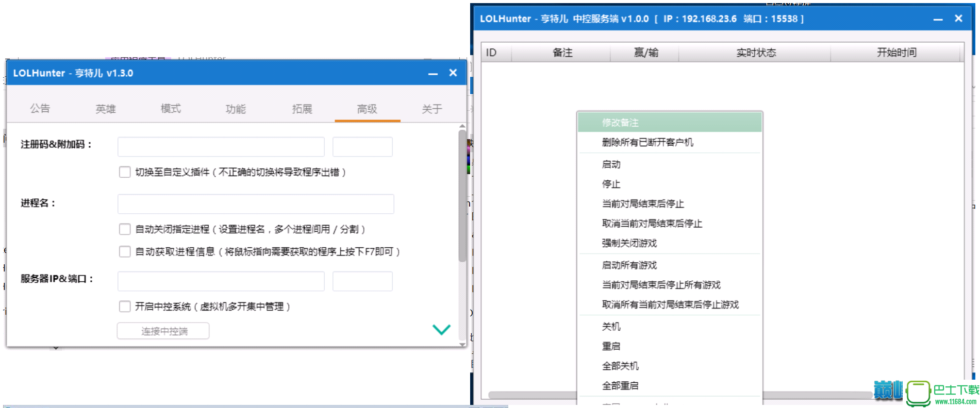The image size is (980, 408).
Task: Select 取消当前对局结束后停止 menu item
Action: click(670, 223)
